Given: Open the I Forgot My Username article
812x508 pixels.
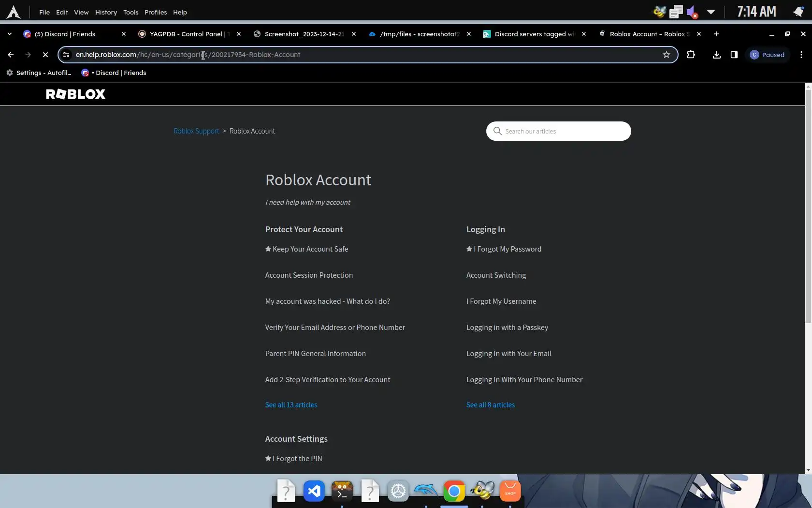Looking at the screenshot, I should pos(501,301).
